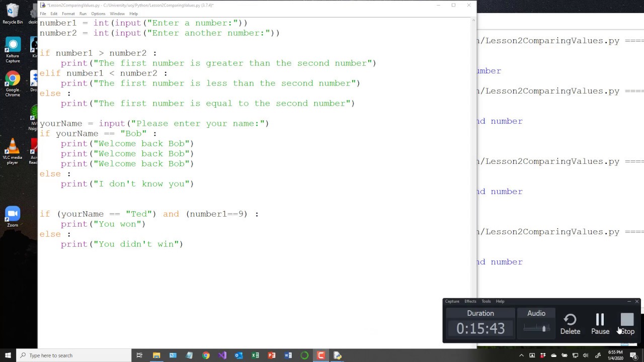This screenshot has width=644, height=362.
Task: Click the line 'if yourName == "Bob" :'
Action: [x=98, y=133]
